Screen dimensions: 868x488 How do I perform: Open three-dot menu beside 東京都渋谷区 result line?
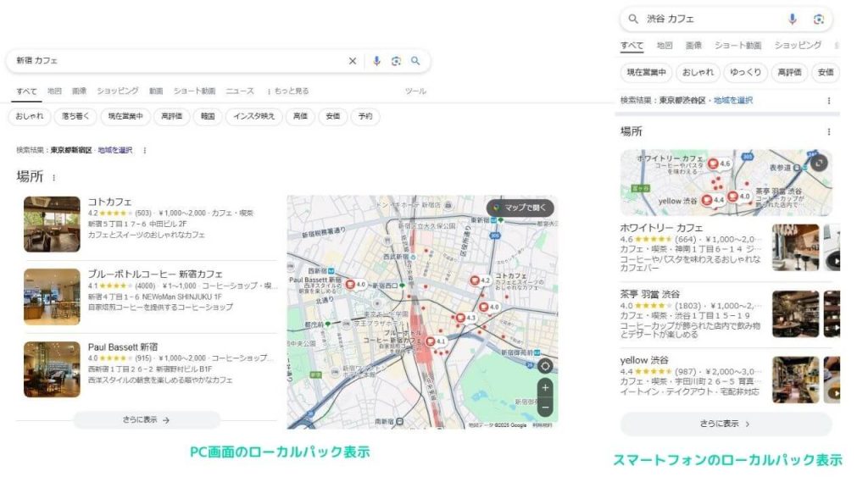point(829,101)
